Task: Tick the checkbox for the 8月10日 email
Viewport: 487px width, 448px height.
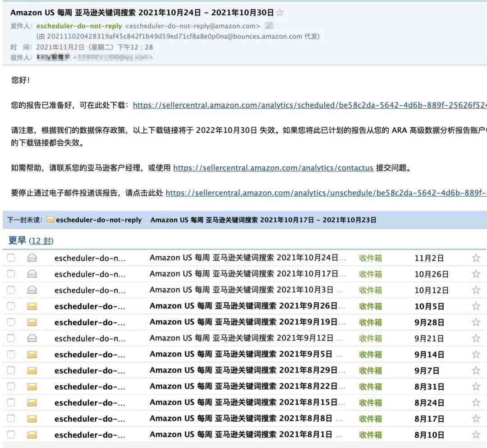Action: [11, 434]
